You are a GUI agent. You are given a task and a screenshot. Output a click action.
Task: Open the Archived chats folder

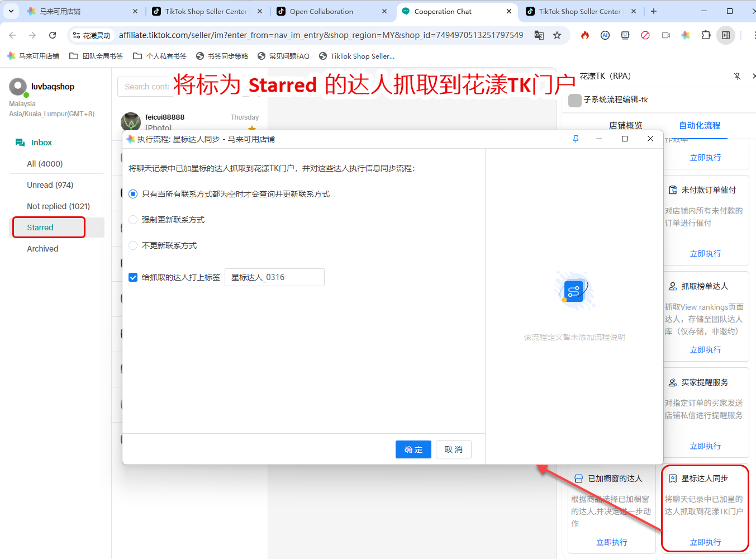click(42, 249)
